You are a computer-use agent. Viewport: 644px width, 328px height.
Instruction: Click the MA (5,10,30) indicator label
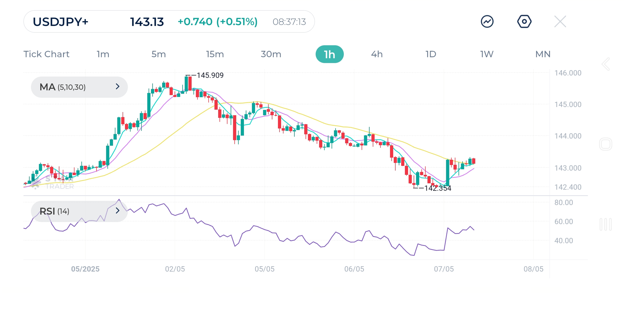click(x=63, y=87)
